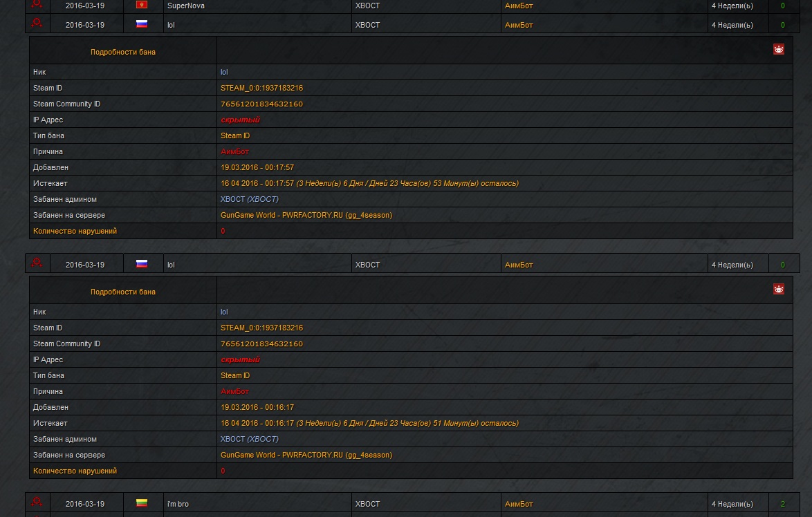Expand the SuperNova ban entry by its name
Viewport: 812px width, 517px height.
[186, 6]
